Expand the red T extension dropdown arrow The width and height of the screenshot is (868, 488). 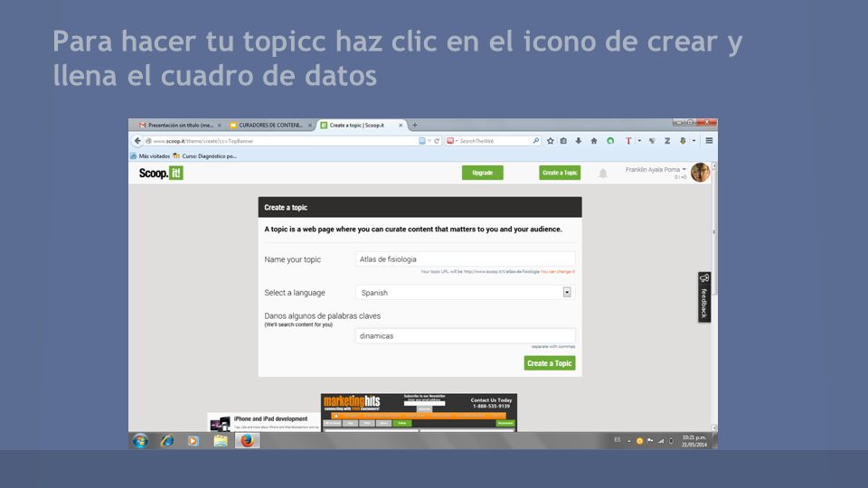[x=639, y=141]
